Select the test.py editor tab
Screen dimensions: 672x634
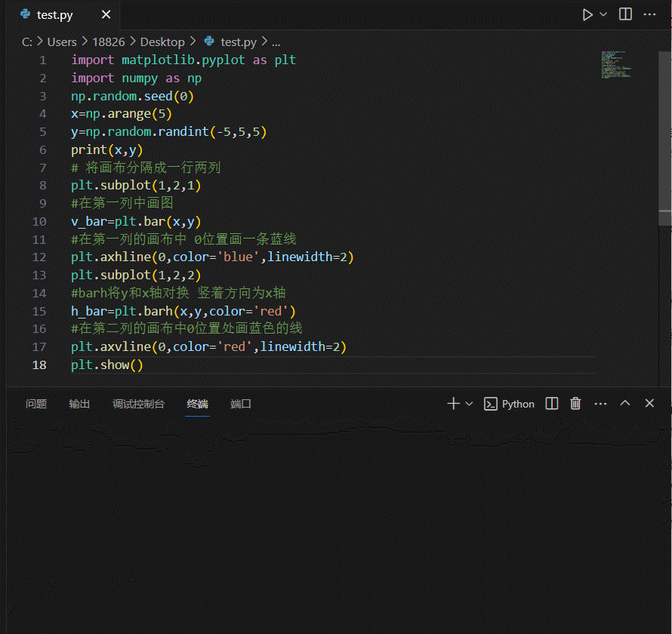(63, 15)
